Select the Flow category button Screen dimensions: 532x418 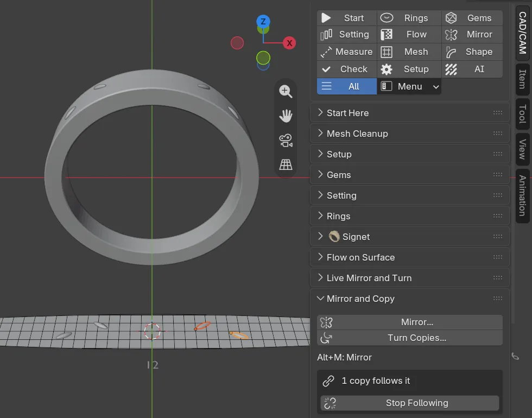pos(409,34)
